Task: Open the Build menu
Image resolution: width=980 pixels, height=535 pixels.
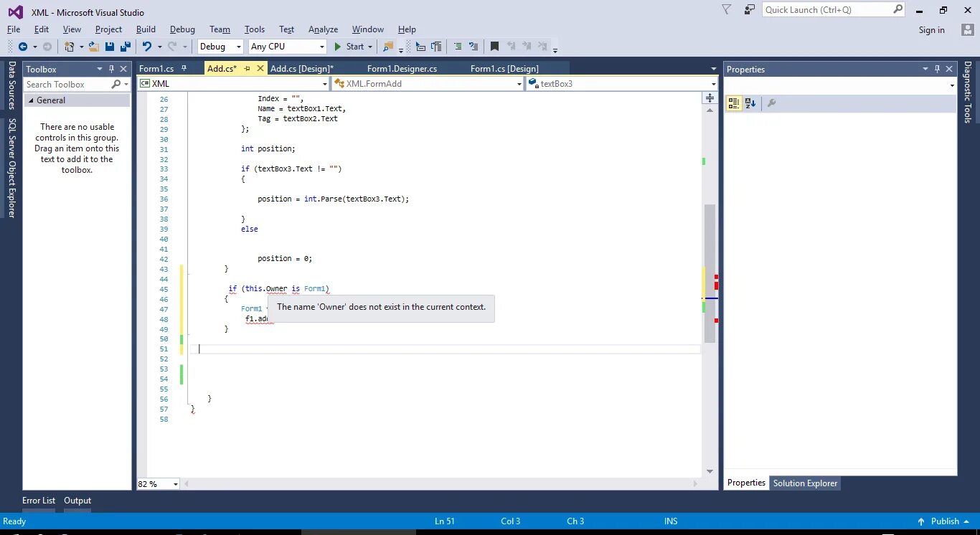Action: pyautogui.click(x=146, y=29)
